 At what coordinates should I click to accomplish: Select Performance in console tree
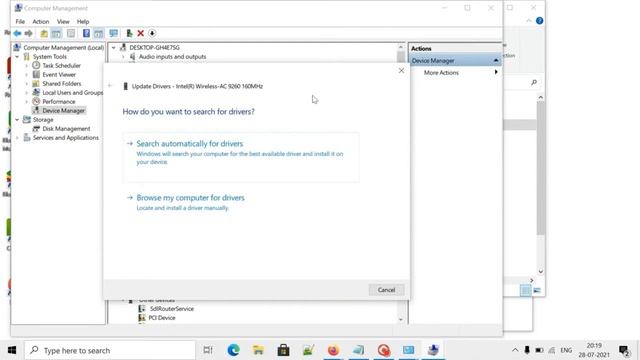tap(59, 102)
